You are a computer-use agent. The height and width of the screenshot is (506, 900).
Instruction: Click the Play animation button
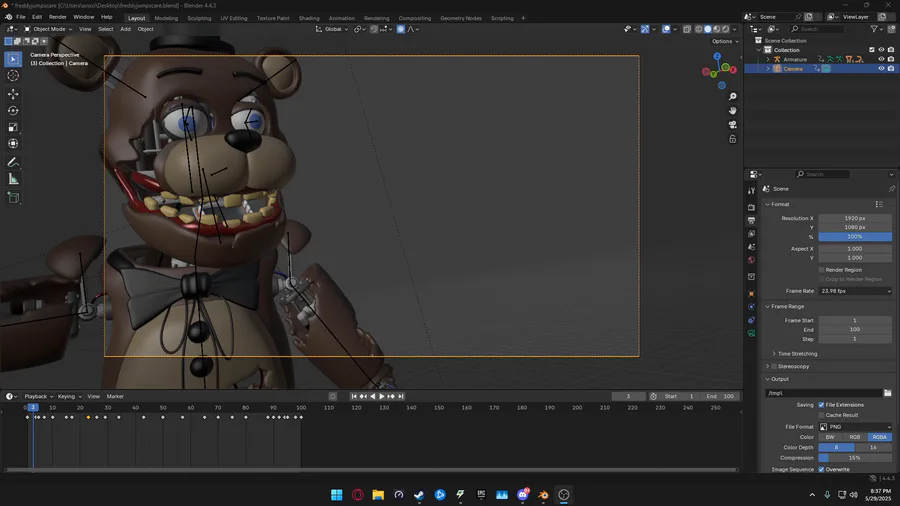point(382,396)
